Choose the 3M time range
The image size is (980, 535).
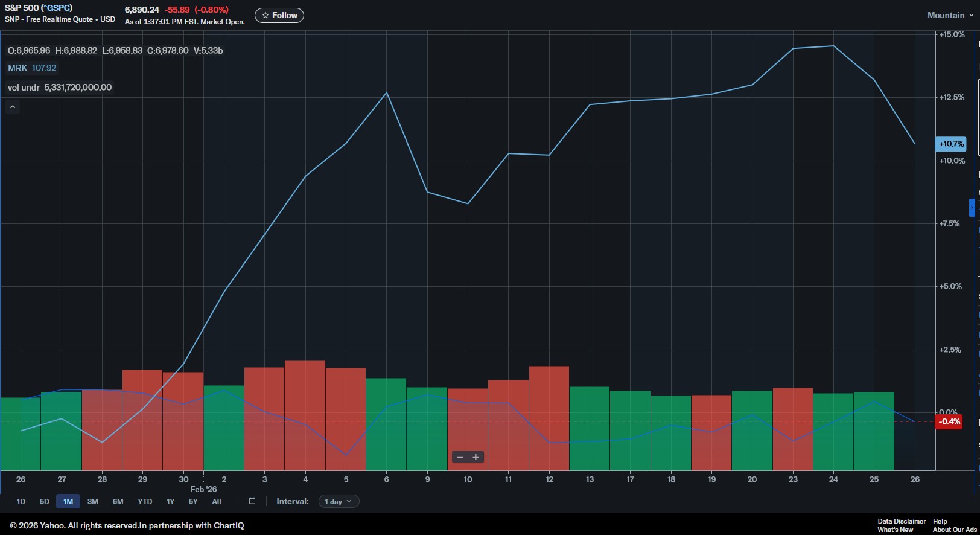tap(92, 502)
